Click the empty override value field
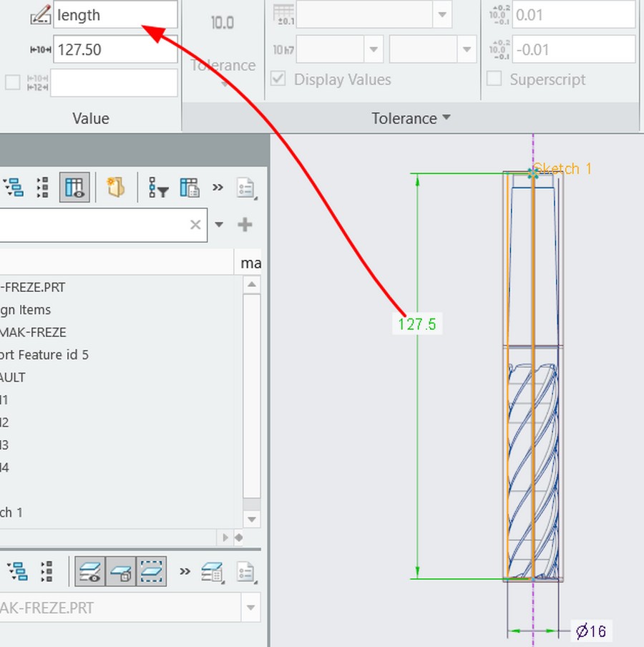644x647 pixels. coord(114,83)
